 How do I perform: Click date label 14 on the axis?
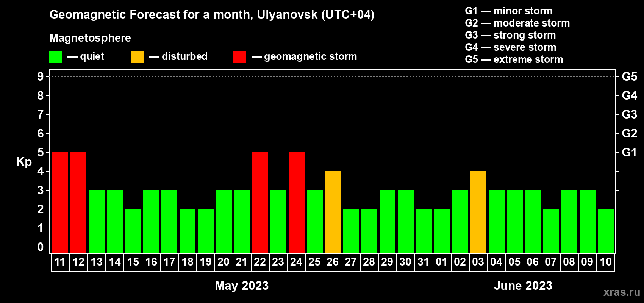[x=115, y=262]
